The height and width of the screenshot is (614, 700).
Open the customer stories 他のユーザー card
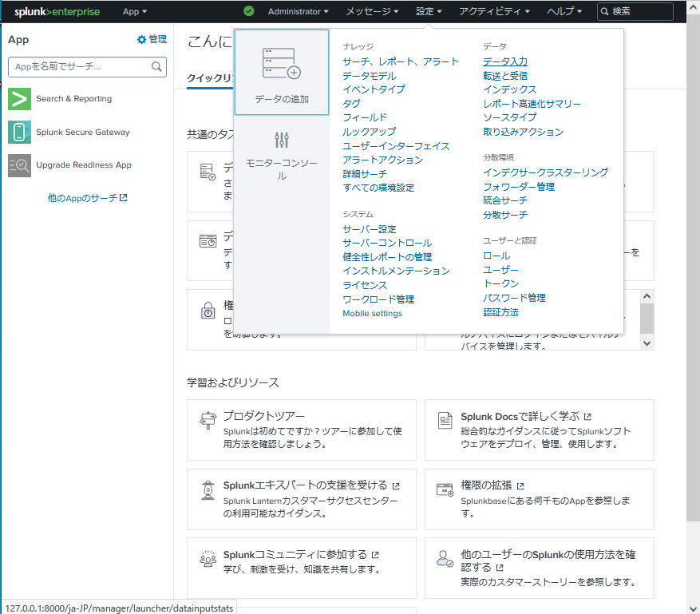(540, 568)
